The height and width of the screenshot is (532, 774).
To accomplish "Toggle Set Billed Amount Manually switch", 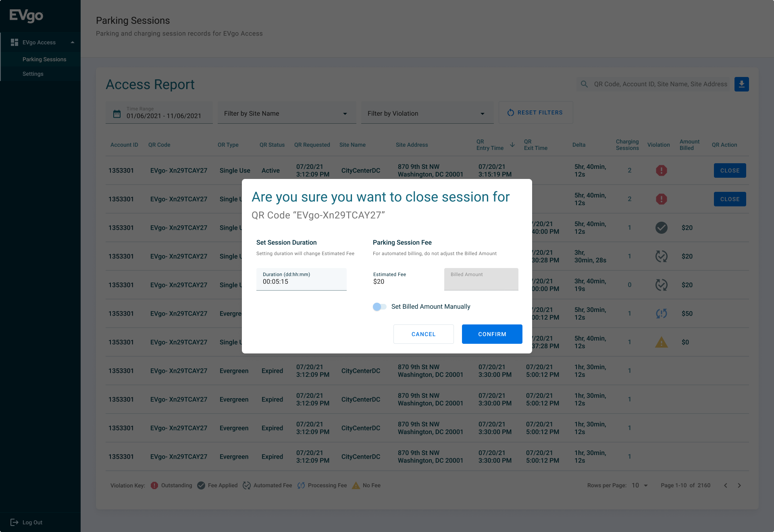I will [379, 307].
